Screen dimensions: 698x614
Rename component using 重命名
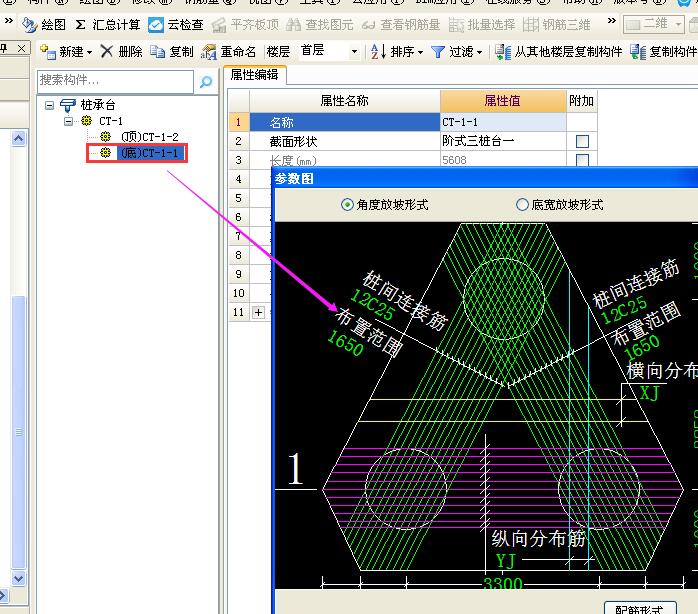click(228, 52)
